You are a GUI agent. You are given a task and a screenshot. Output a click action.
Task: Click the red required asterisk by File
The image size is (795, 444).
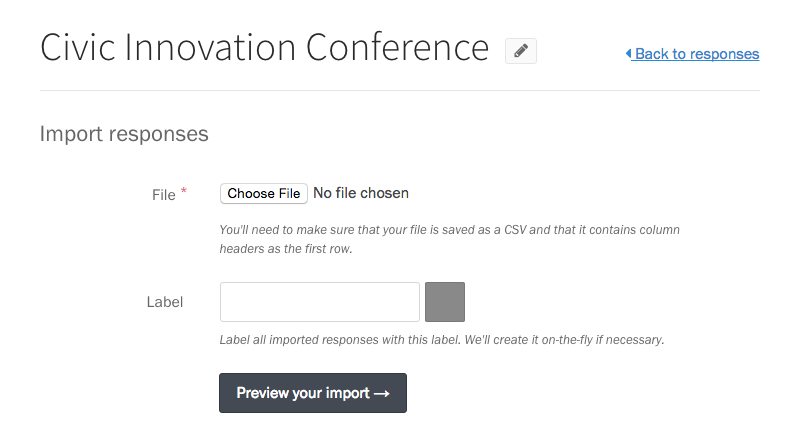(x=184, y=191)
